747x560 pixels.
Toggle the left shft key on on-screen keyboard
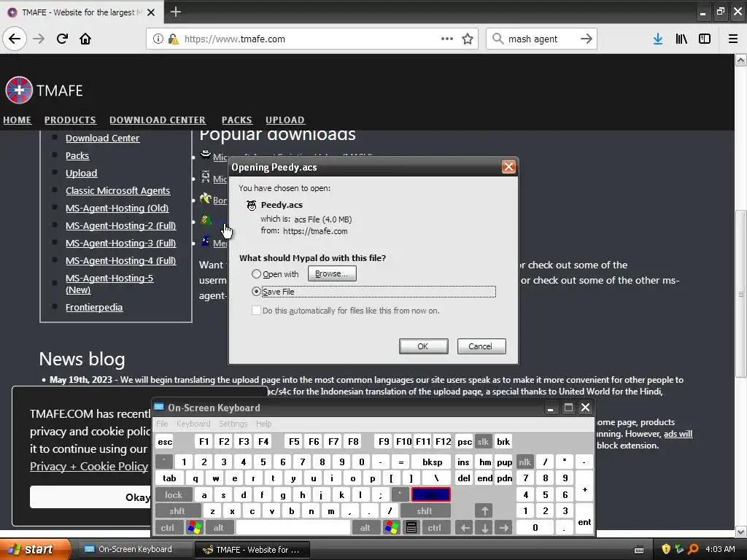pos(177,511)
